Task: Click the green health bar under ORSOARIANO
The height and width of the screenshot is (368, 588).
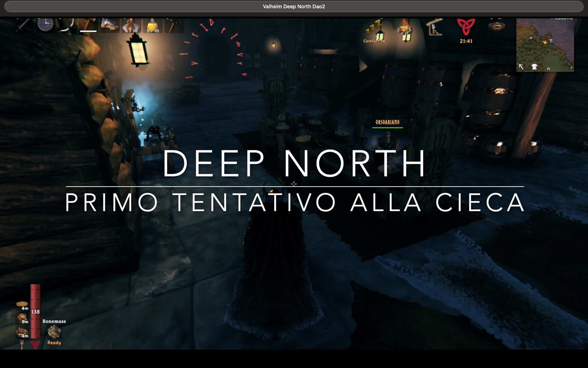Action: point(387,128)
